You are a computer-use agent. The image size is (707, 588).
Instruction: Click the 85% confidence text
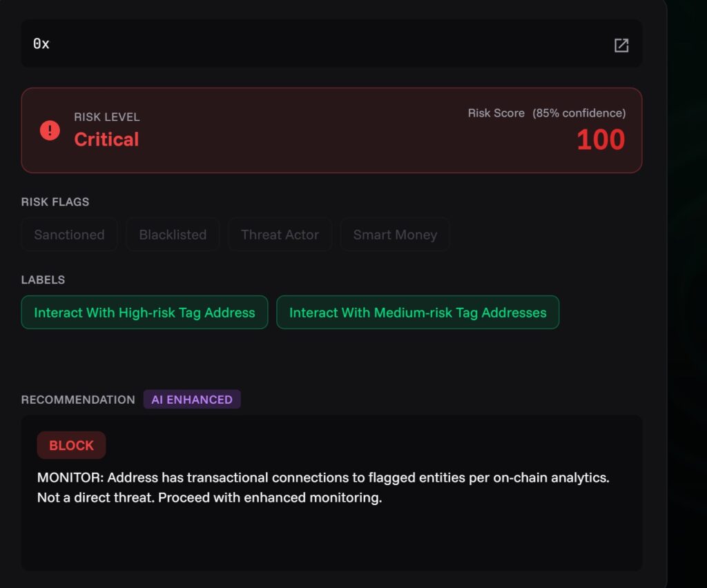coord(579,113)
